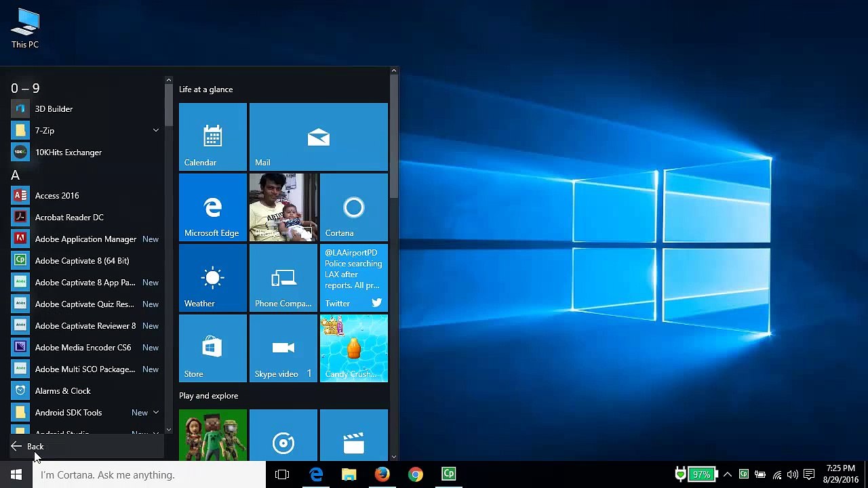Launch the Microsoft Edge tile

tap(213, 207)
